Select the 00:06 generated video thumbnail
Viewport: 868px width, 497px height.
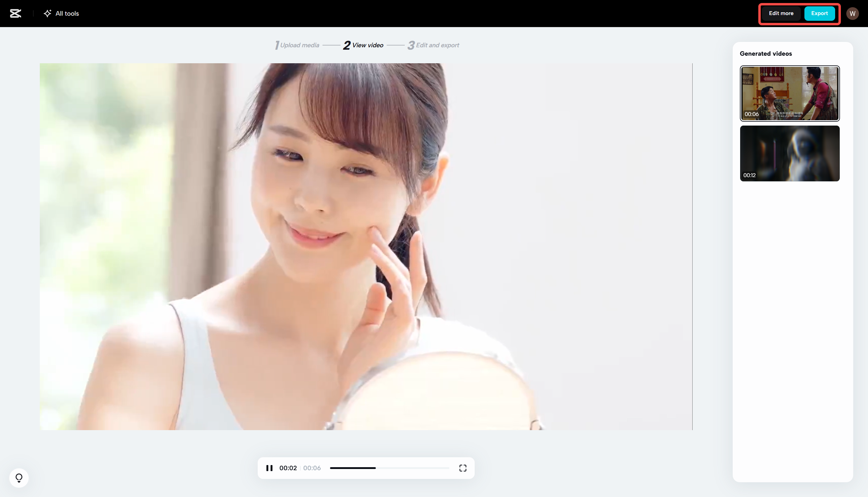tap(789, 93)
